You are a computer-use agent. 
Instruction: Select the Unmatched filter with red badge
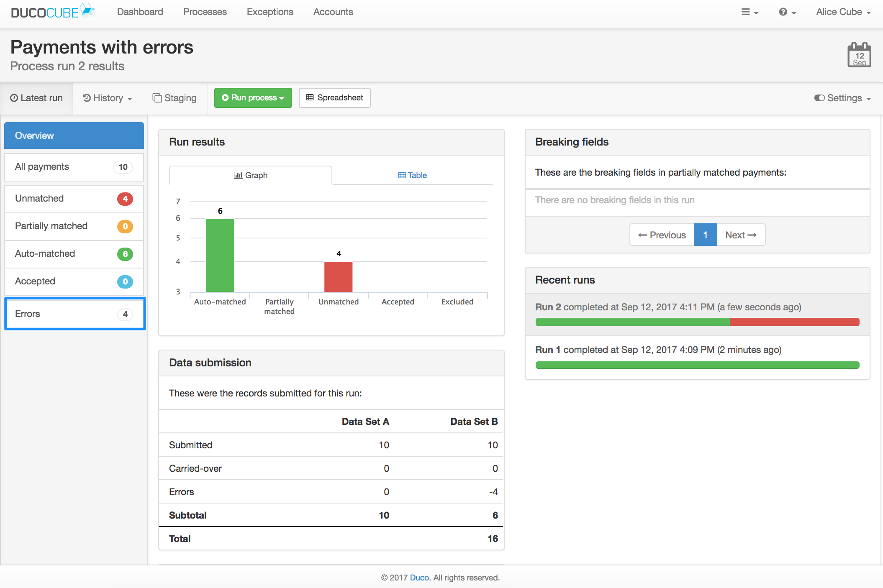pos(74,199)
